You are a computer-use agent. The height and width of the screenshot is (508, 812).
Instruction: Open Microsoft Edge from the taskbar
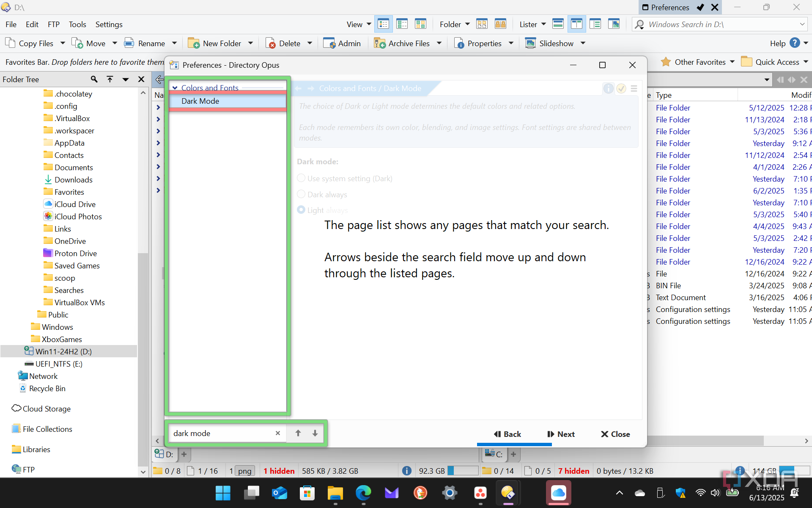pyautogui.click(x=363, y=493)
